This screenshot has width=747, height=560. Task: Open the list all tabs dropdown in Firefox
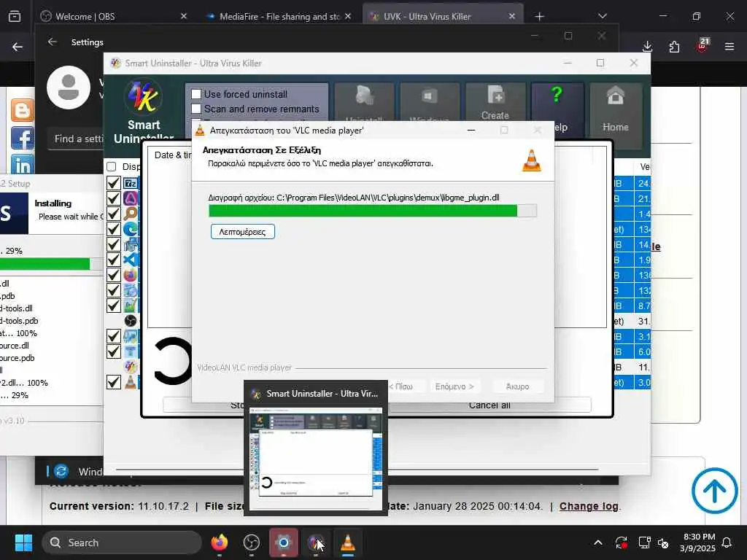[602, 16]
